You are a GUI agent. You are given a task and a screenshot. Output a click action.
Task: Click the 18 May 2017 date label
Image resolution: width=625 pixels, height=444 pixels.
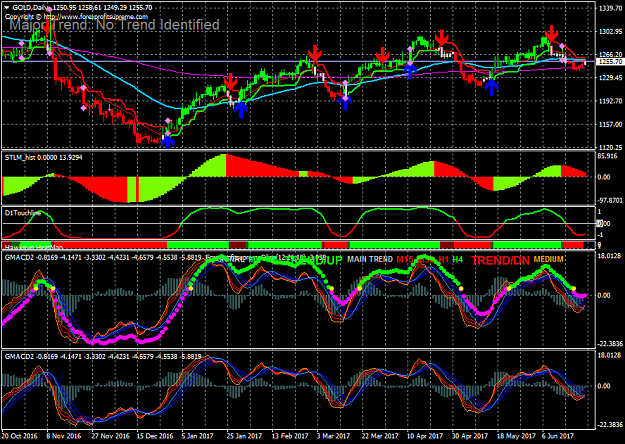pyautogui.click(x=517, y=436)
